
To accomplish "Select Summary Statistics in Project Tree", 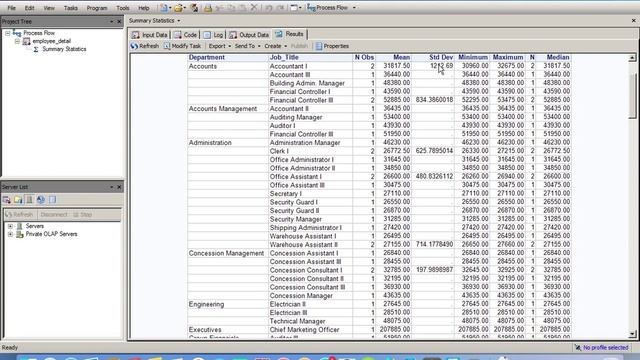I will click(x=64, y=49).
